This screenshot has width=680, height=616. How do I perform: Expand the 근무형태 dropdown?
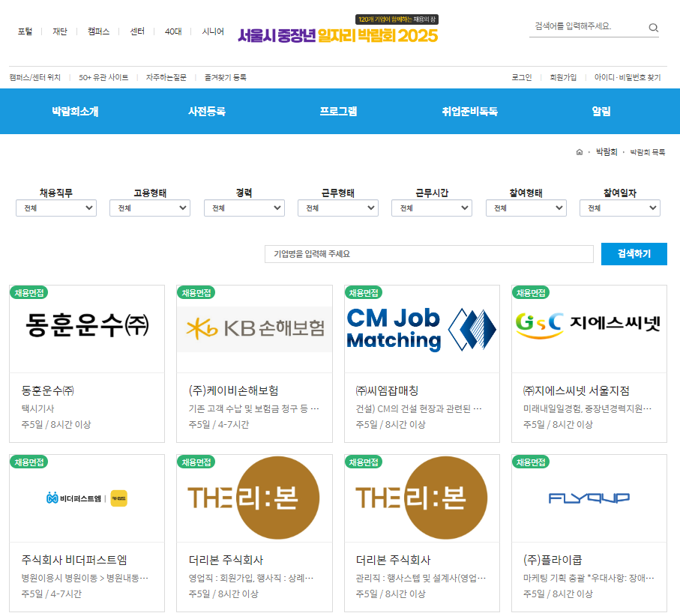338,208
